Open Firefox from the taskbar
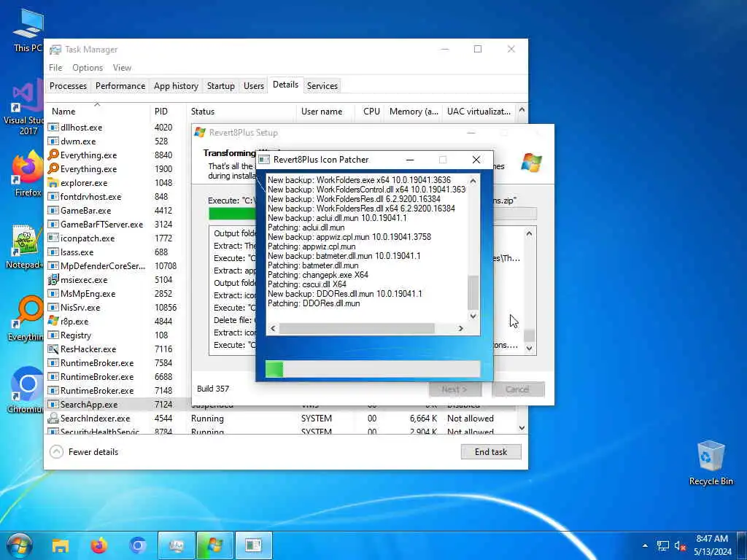Image resolution: width=747 pixels, height=560 pixels. [x=99, y=545]
